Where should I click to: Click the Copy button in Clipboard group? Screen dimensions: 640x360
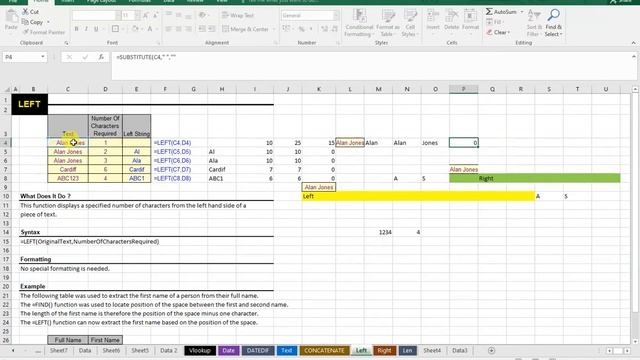tap(33, 22)
